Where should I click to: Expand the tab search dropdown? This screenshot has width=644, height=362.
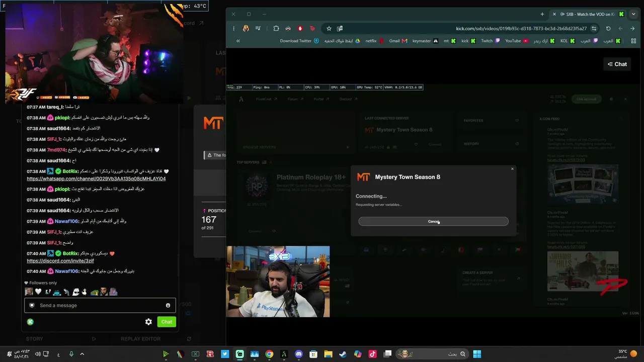point(633,14)
